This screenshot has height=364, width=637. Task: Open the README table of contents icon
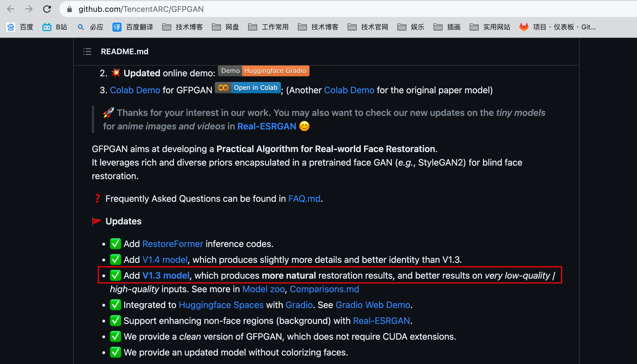coord(87,51)
